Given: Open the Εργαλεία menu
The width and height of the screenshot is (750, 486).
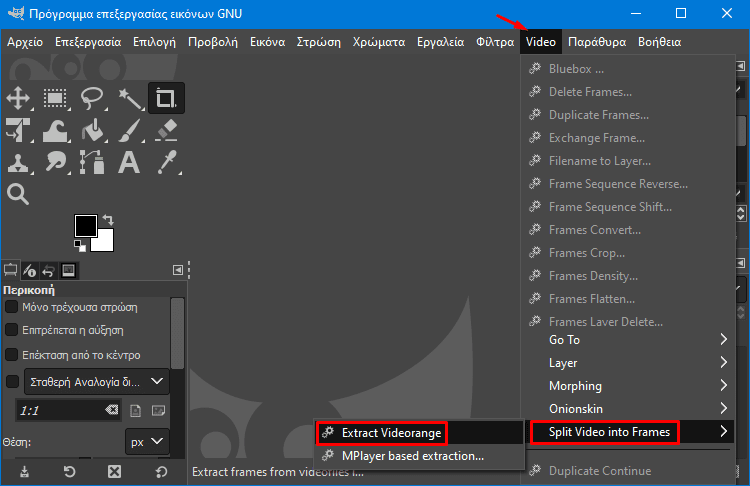Looking at the screenshot, I should [x=441, y=42].
